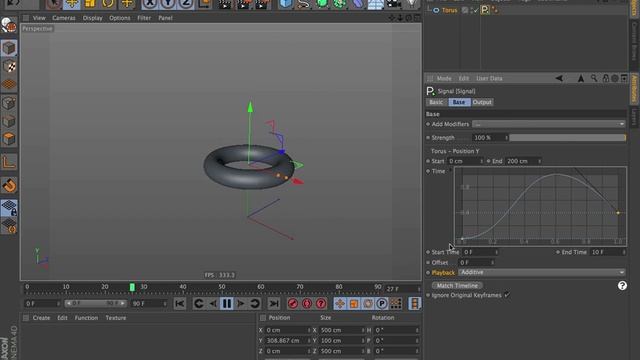Step the Start Time spinner arrows
This screenshot has height=360, width=640.
[x=496, y=252]
